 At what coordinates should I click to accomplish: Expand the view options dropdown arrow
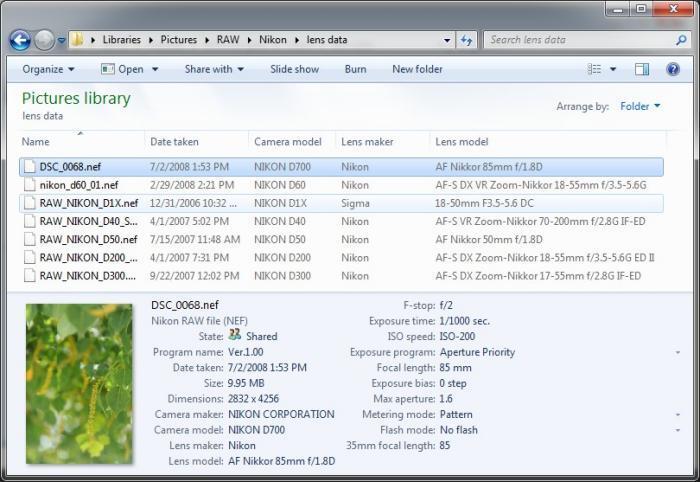pos(613,69)
